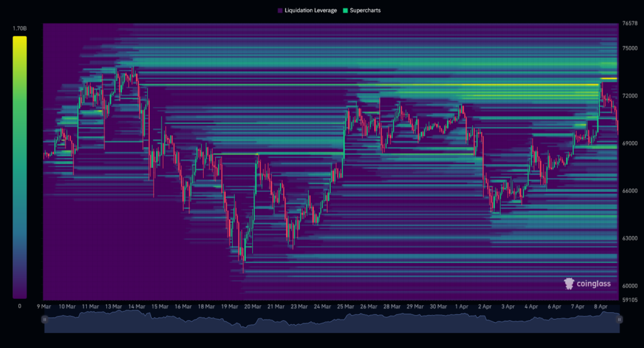This screenshot has height=348, width=644.
Task: Click the 23 Mar date label
Action: pyautogui.click(x=299, y=306)
